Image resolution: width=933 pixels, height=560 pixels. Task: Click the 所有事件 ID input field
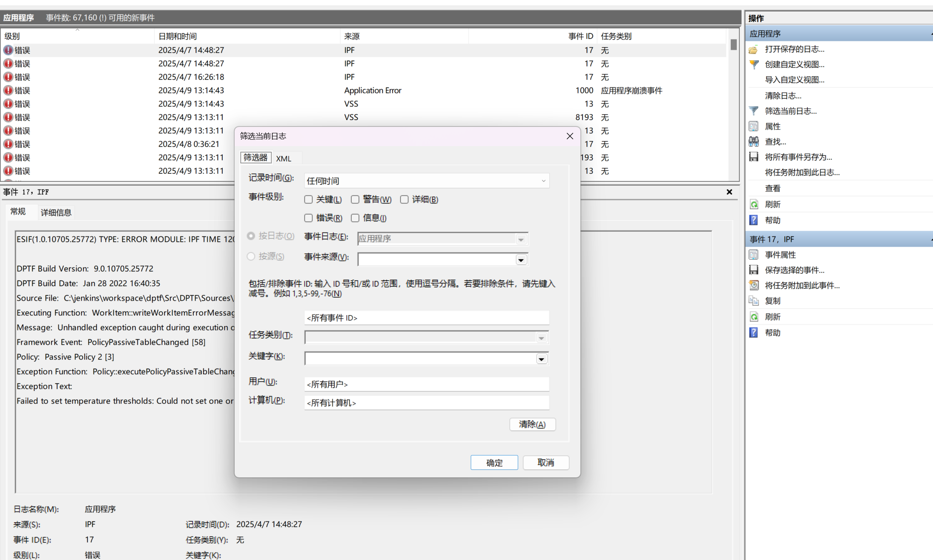[426, 318]
